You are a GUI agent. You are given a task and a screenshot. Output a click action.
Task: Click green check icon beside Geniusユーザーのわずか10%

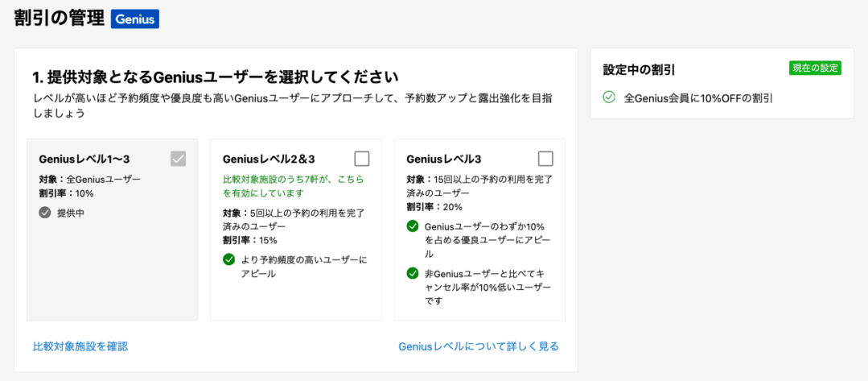coord(413,226)
